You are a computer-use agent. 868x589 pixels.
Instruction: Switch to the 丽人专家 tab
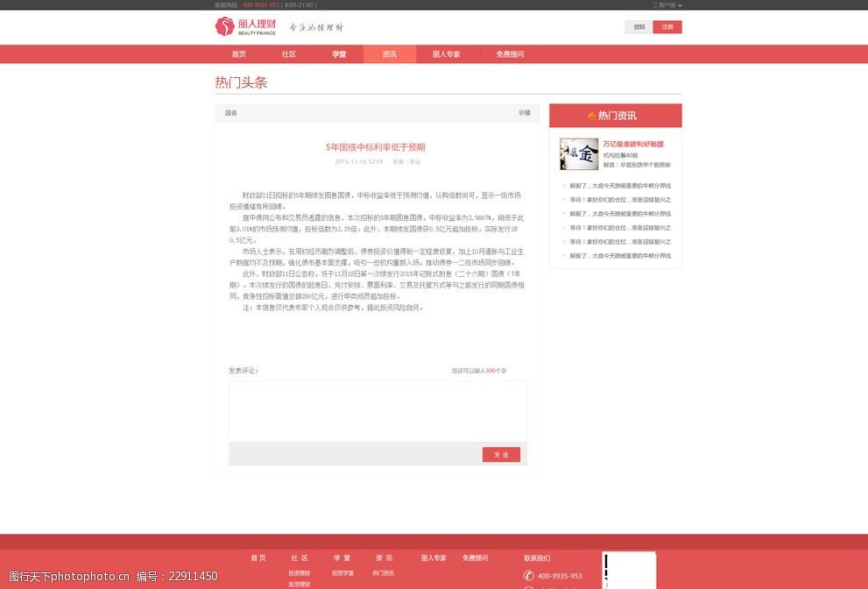click(446, 54)
